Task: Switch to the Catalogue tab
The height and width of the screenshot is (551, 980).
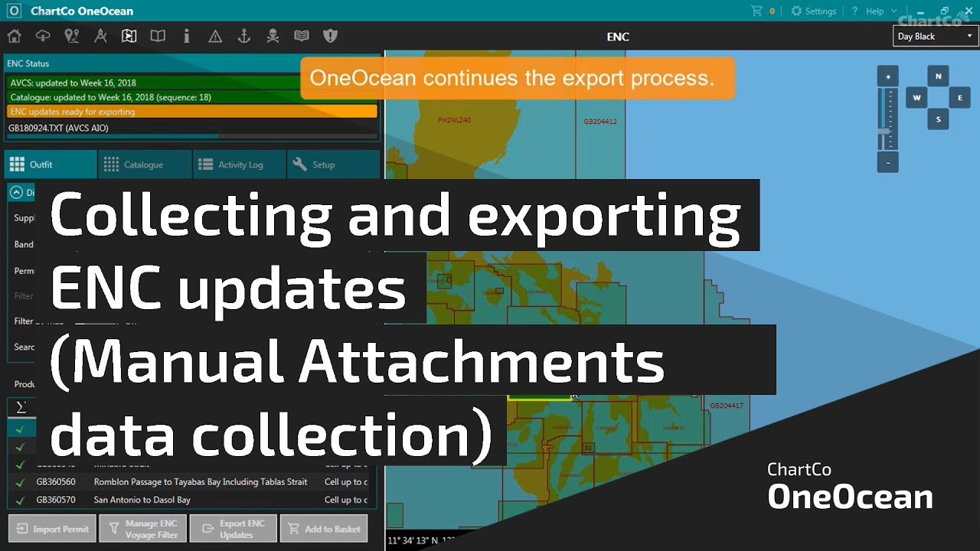Action: pyautogui.click(x=145, y=165)
